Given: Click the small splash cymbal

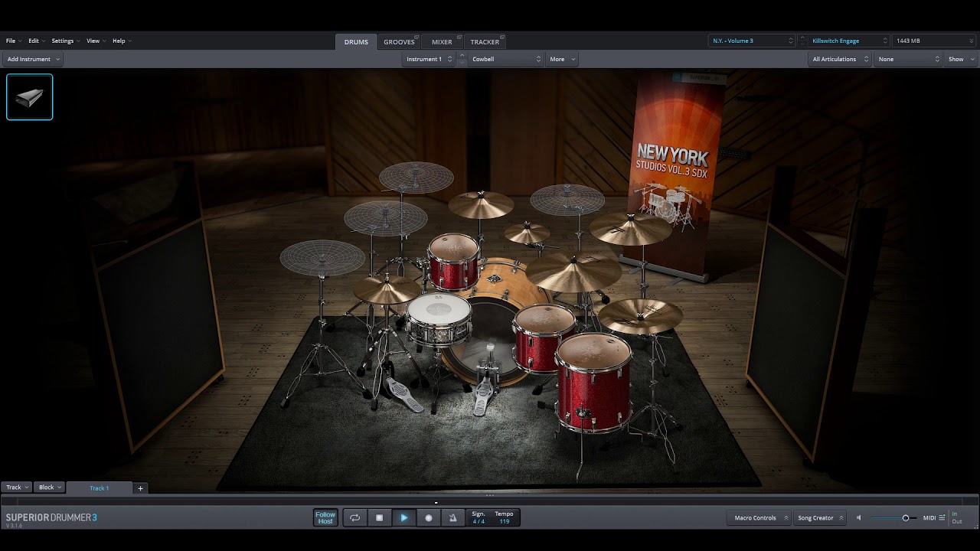Looking at the screenshot, I should [x=527, y=233].
